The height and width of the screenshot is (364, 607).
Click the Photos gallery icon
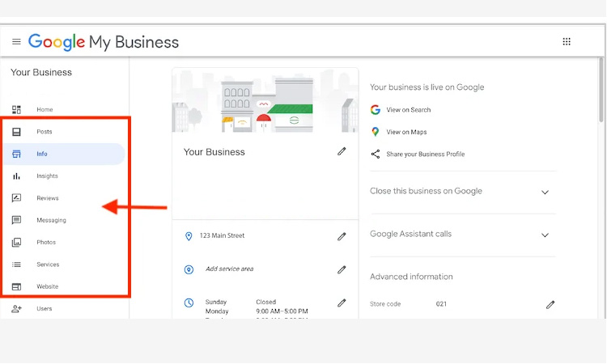(16, 243)
